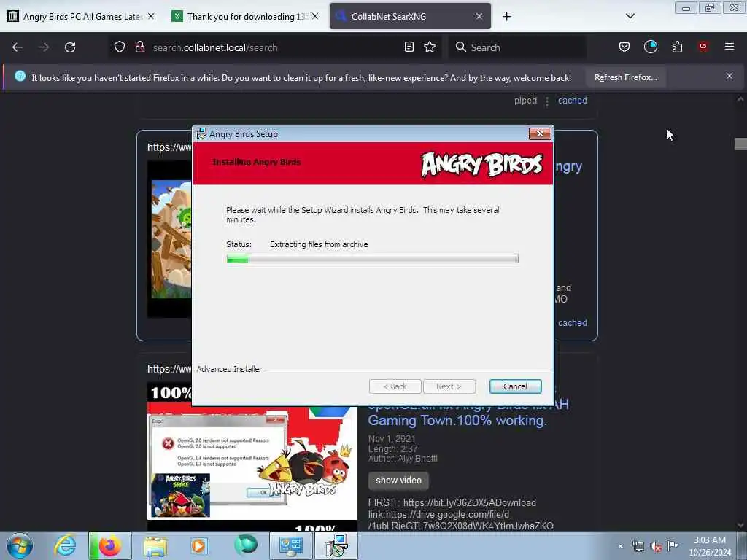Click Refresh Firefox button in notification

click(625, 77)
